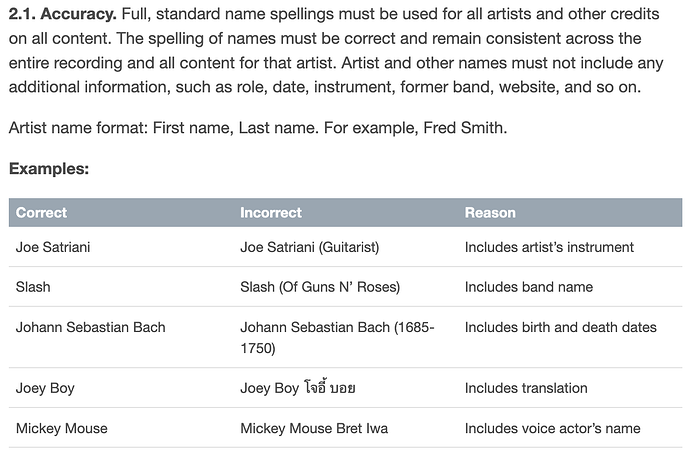Click the 'Includes artist's instrument' cell

click(x=549, y=247)
